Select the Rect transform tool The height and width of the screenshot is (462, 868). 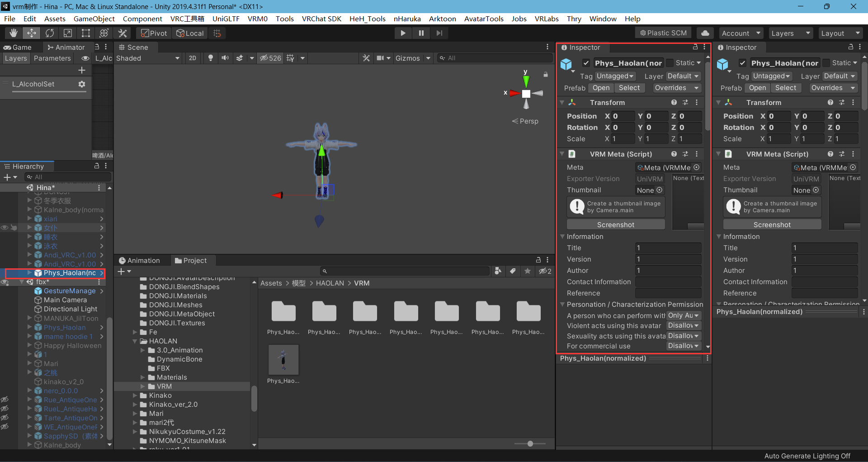click(86, 33)
